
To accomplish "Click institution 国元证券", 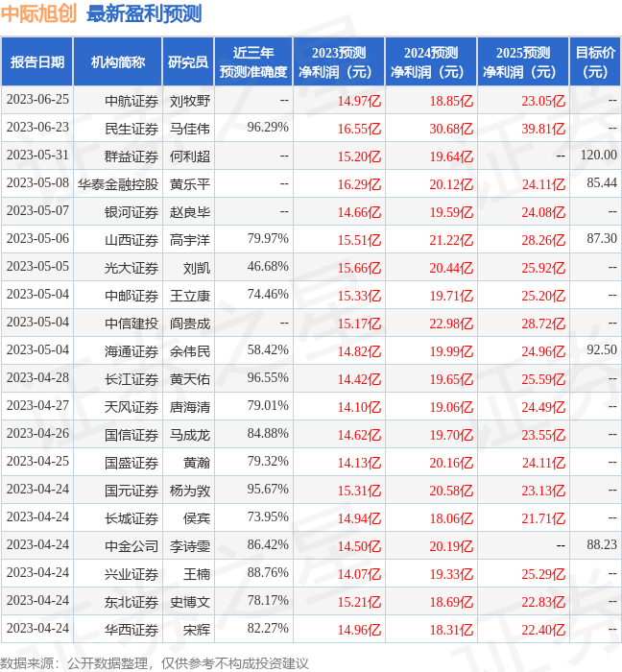I will pos(132,492).
